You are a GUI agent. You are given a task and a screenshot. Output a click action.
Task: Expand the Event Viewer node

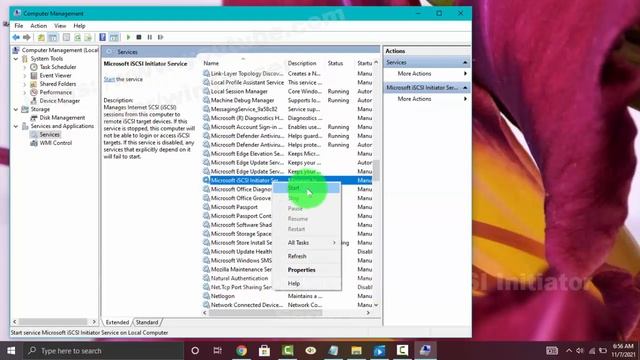pos(24,76)
